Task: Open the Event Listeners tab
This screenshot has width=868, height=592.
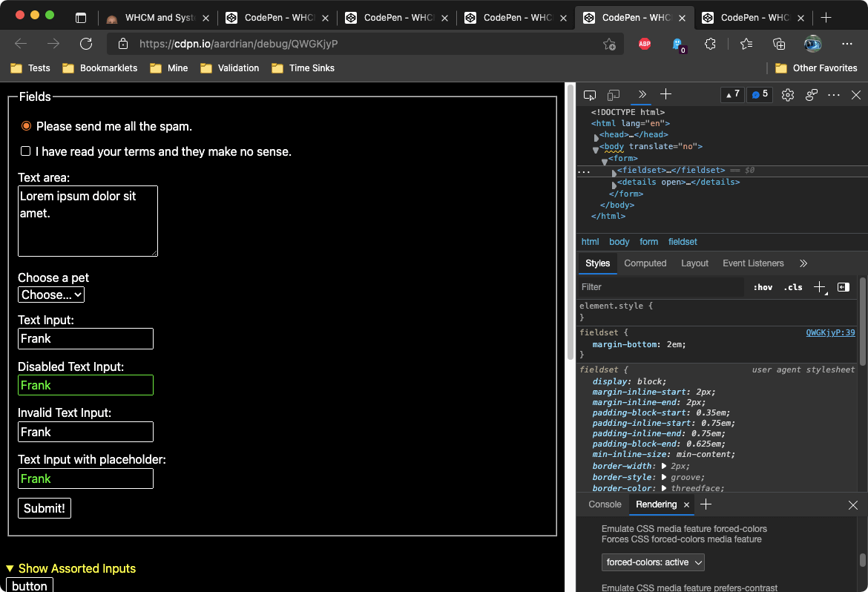Action: coord(754,263)
